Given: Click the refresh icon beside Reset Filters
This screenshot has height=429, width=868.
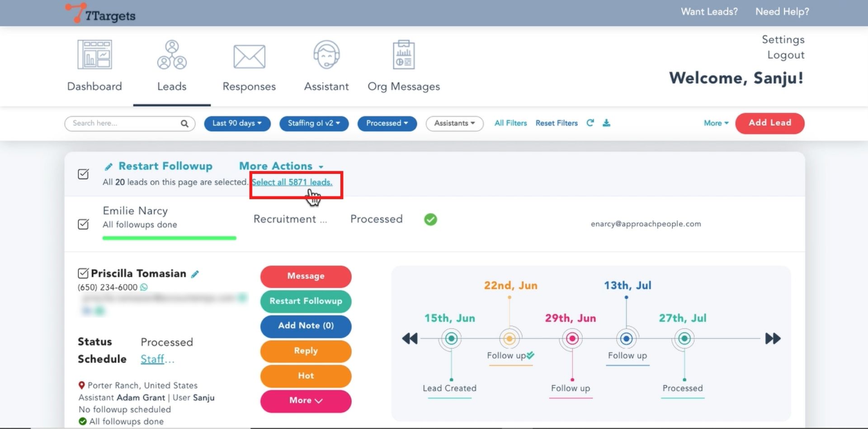Looking at the screenshot, I should click(590, 123).
